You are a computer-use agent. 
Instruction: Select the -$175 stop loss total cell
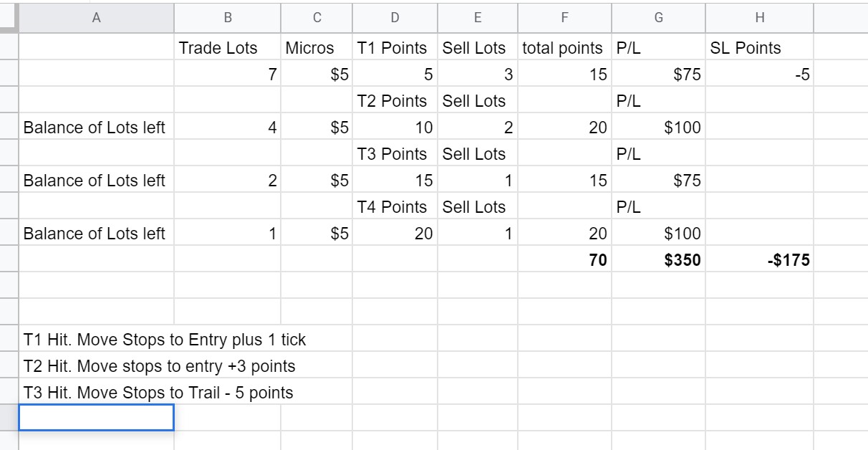click(759, 259)
